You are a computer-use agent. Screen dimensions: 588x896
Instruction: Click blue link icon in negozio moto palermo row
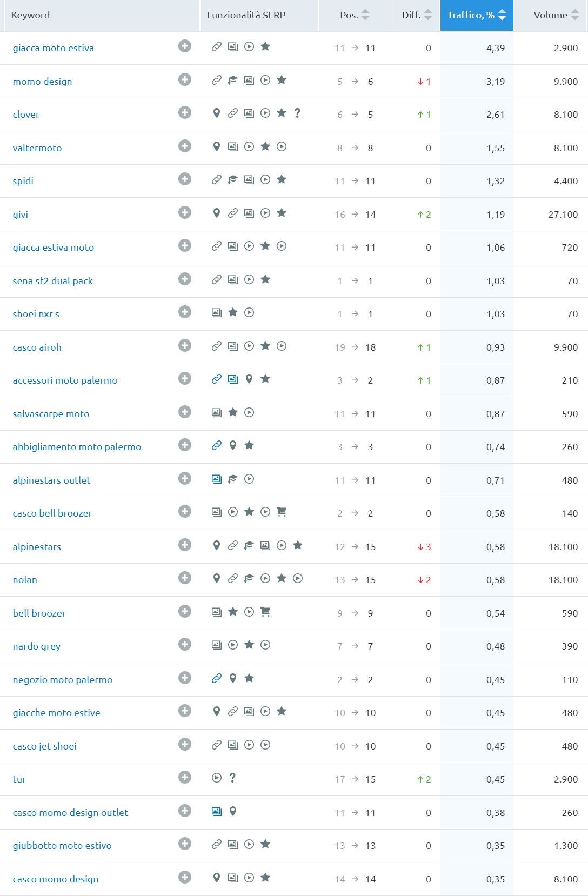[217, 678]
